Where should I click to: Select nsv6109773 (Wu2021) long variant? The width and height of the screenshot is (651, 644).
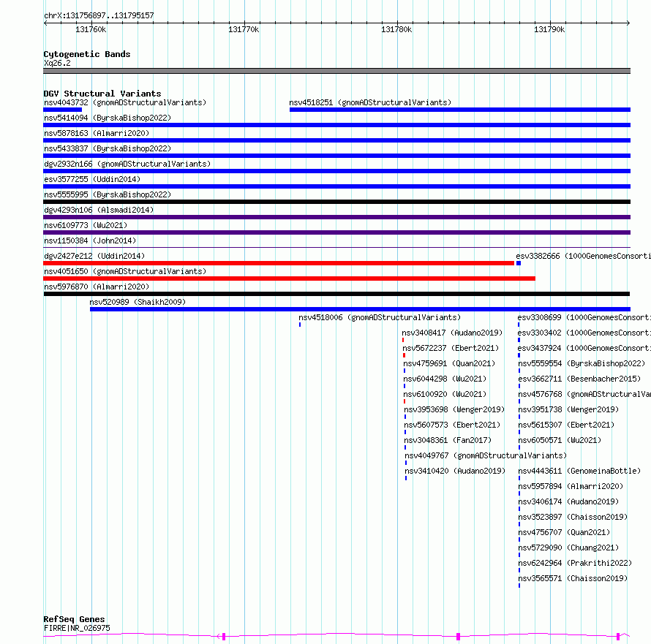(x=86, y=225)
